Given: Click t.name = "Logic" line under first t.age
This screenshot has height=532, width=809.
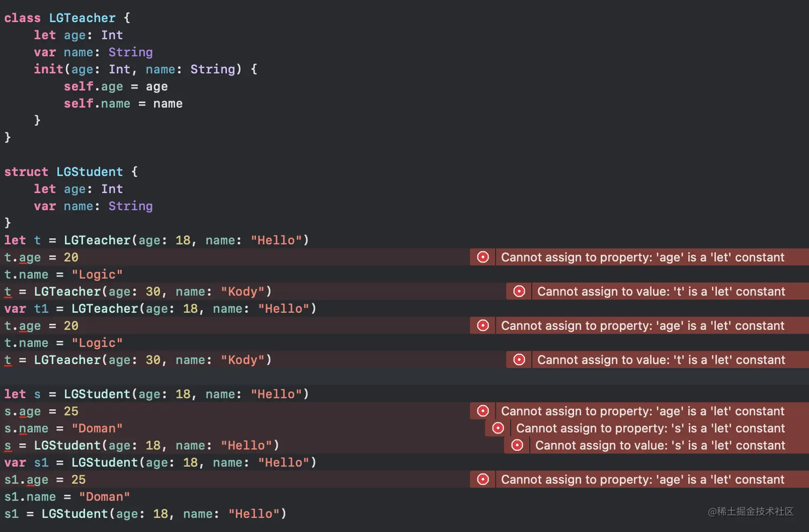Looking at the screenshot, I should click(63, 274).
